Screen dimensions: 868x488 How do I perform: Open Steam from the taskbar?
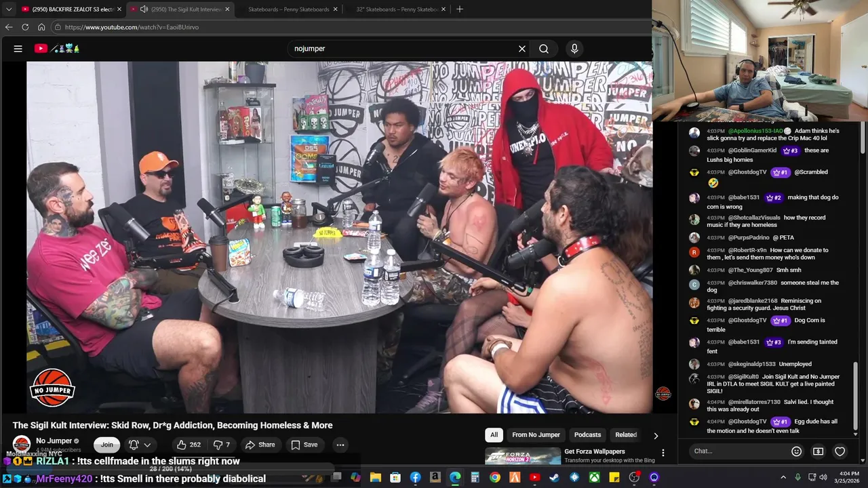pos(555,477)
